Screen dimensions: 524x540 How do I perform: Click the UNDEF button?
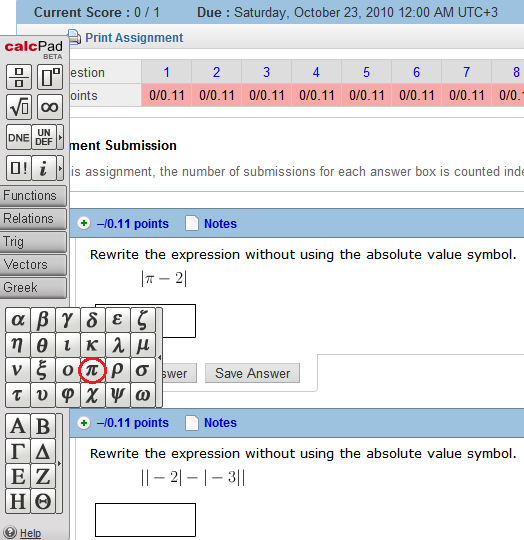tap(44, 137)
